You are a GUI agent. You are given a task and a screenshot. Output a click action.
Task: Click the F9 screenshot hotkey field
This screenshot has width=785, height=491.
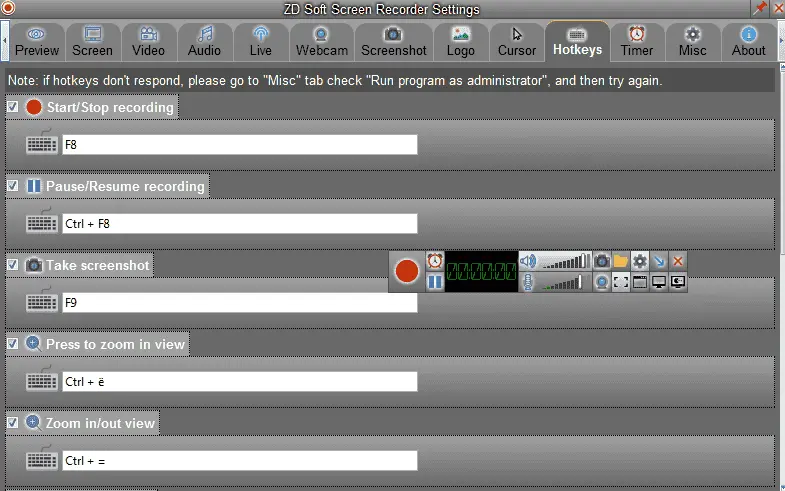(240, 303)
